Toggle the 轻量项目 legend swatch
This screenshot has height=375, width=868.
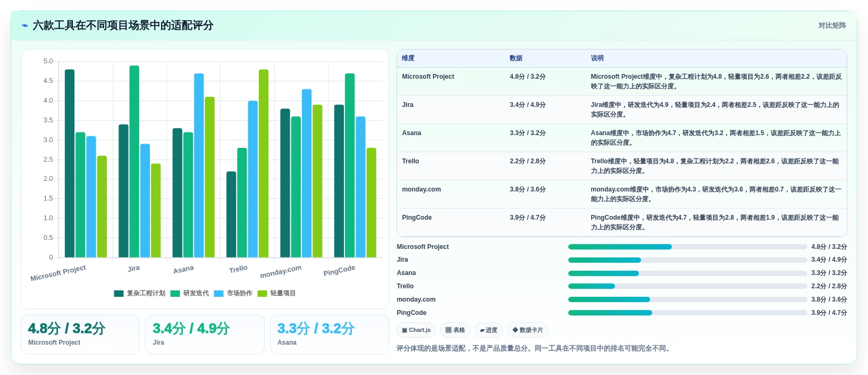coord(262,294)
